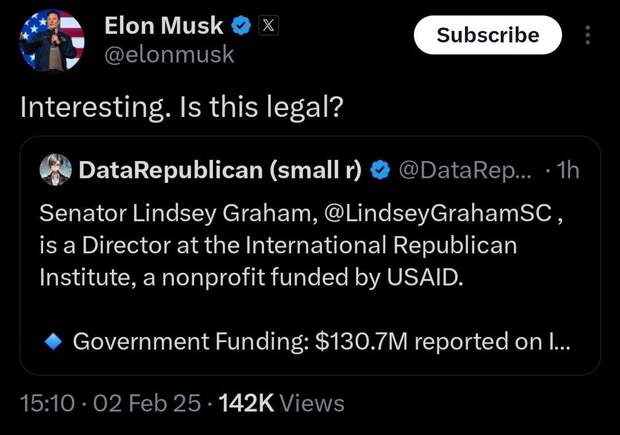Click the X affiliation badge icon

[x=268, y=26]
